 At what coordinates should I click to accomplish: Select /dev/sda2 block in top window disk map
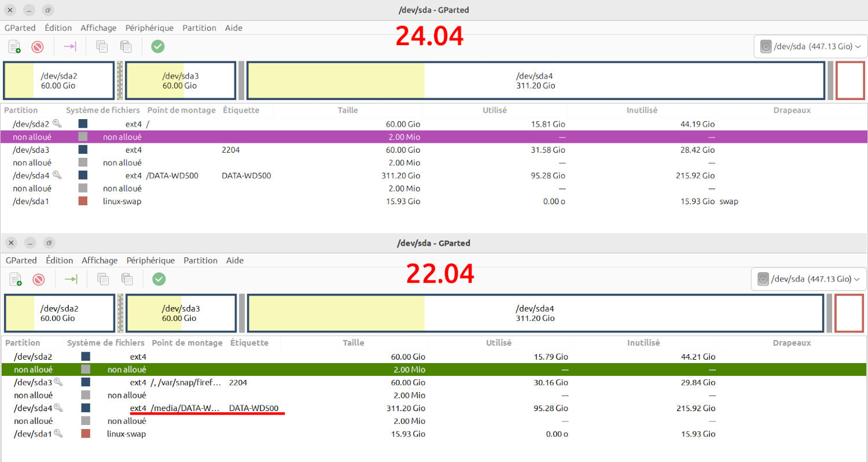tap(58, 80)
